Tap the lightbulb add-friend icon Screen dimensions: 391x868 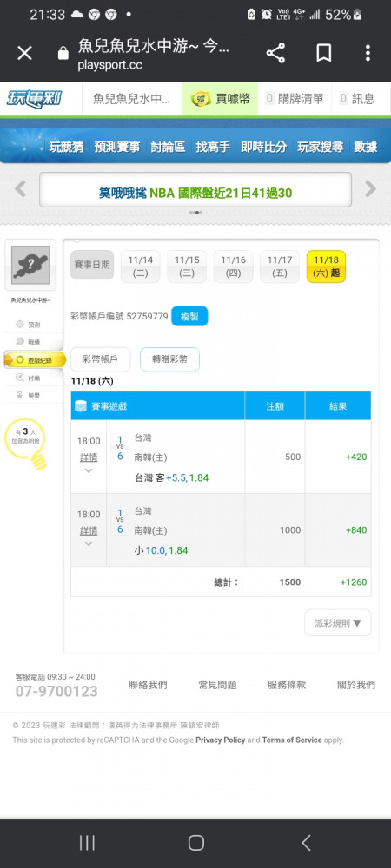(x=27, y=443)
